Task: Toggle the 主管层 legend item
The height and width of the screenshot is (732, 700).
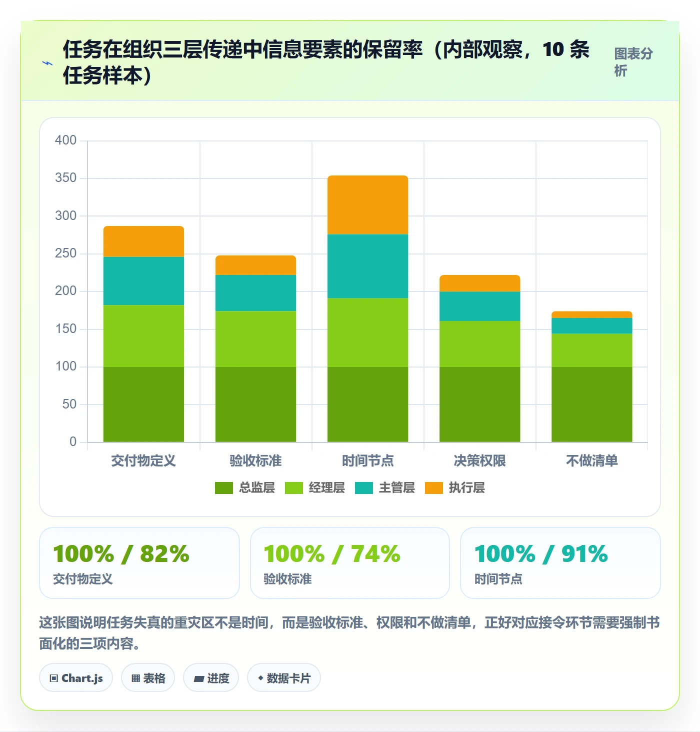Action: pyautogui.click(x=385, y=487)
